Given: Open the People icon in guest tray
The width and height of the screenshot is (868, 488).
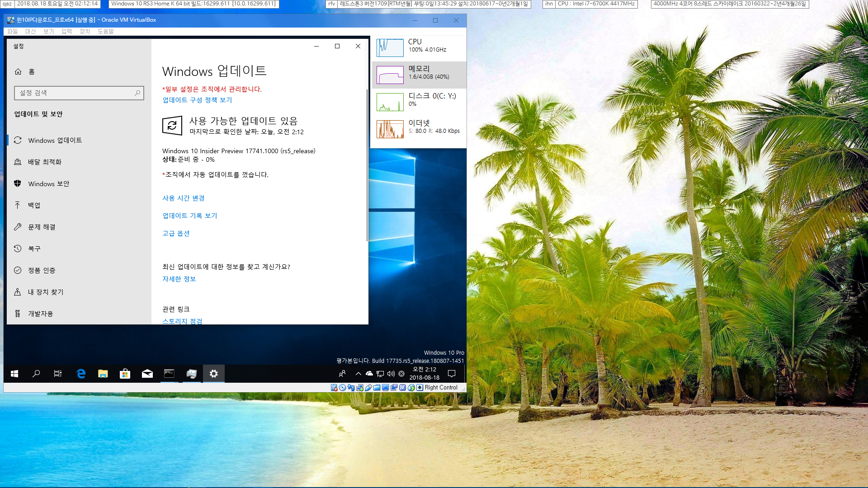Looking at the screenshot, I should [342, 374].
